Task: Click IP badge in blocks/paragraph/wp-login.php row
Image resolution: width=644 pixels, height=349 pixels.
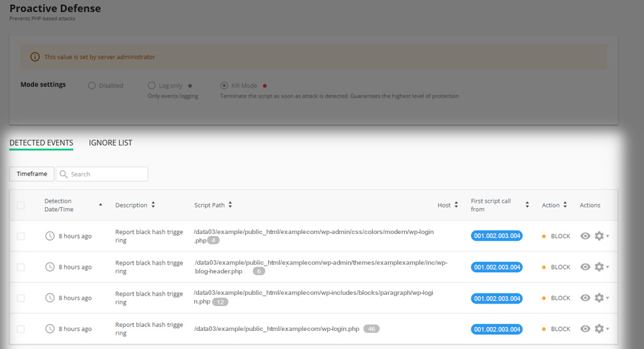Action: [x=497, y=298]
